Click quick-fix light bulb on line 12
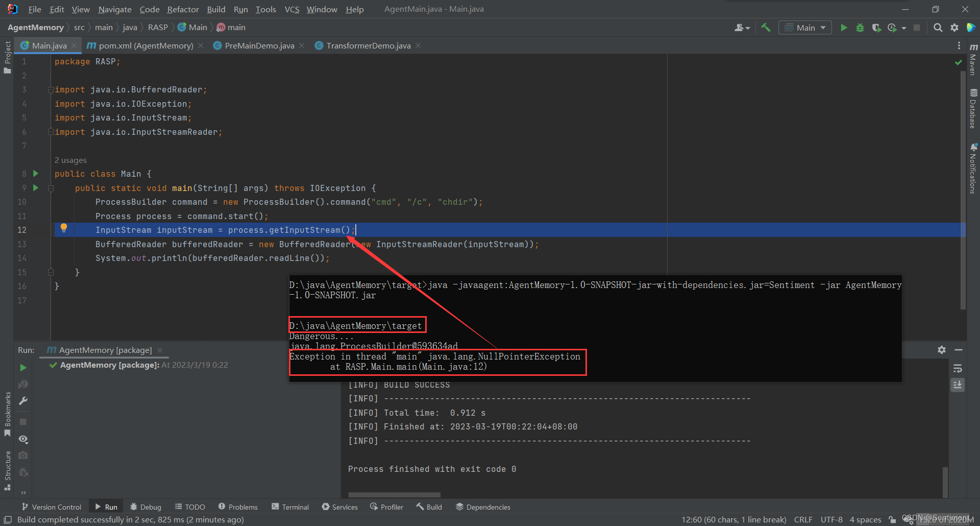Image resolution: width=980 pixels, height=526 pixels. pyautogui.click(x=64, y=228)
